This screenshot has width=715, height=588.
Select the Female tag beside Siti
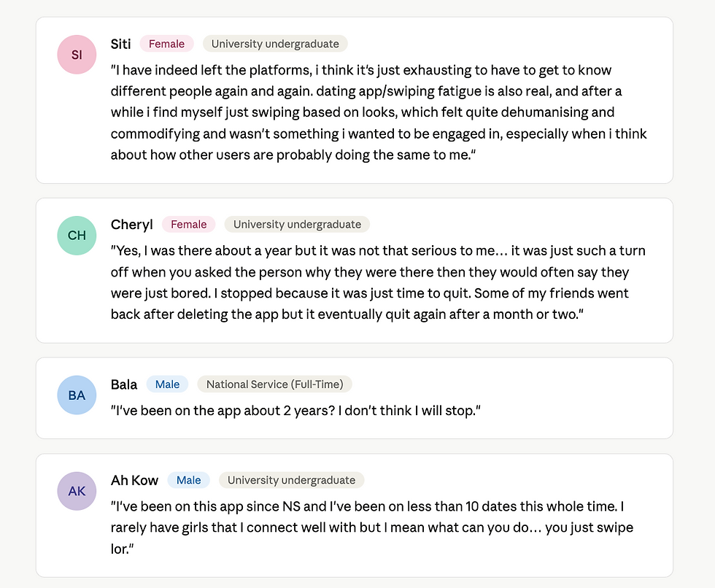tap(166, 44)
